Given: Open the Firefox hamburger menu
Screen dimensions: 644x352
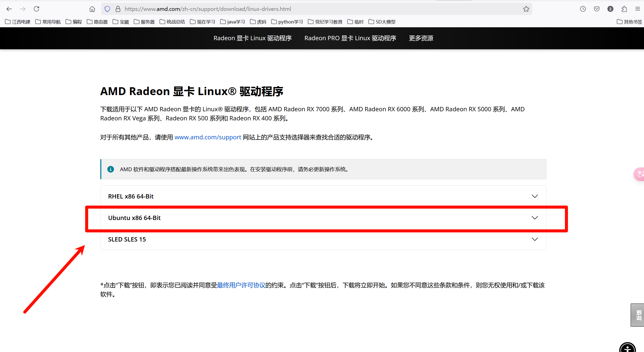Looking at the screenshot, I should 638,9.
